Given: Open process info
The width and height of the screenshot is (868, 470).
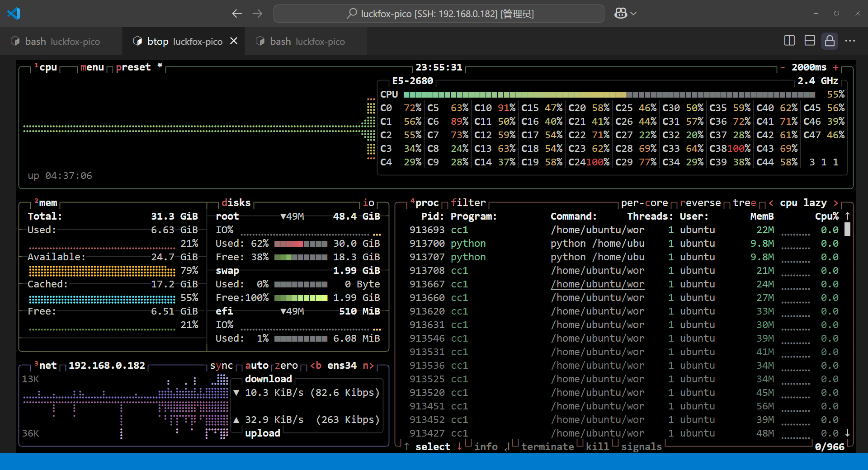Looking at the screenshot, I should 486,447.
